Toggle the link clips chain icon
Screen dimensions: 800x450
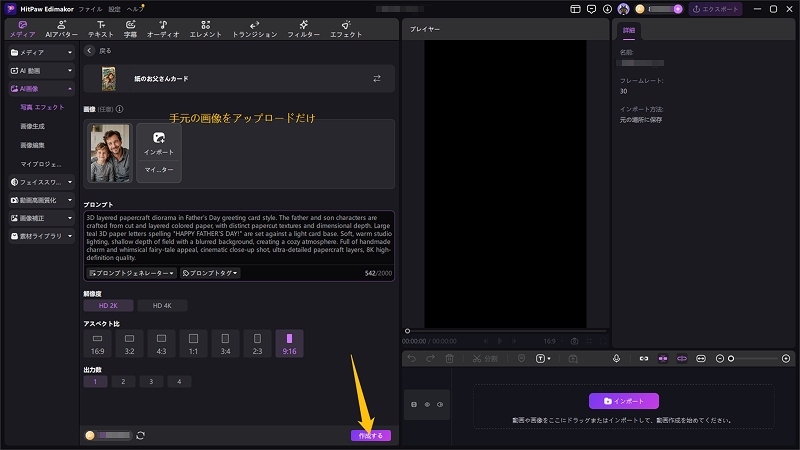coord(644,359)
